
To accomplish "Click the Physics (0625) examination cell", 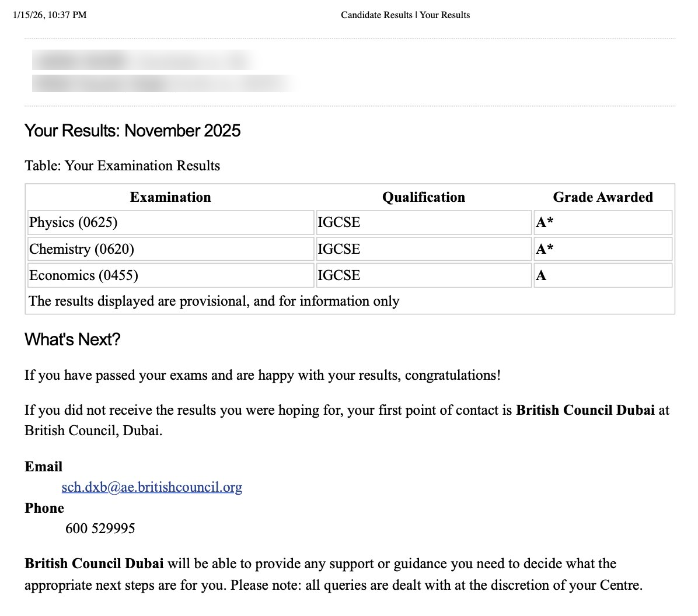I will 74,222.
